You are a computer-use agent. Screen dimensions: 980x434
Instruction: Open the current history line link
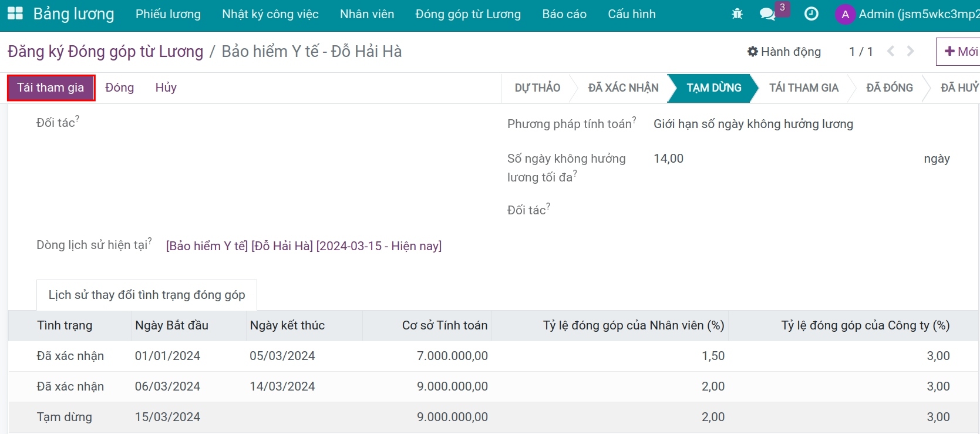coord(304,246)
